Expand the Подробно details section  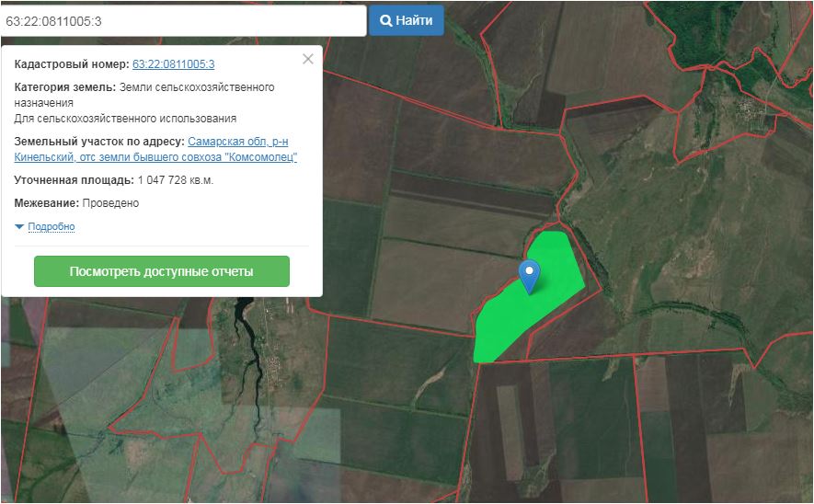[x=51, y=227]
